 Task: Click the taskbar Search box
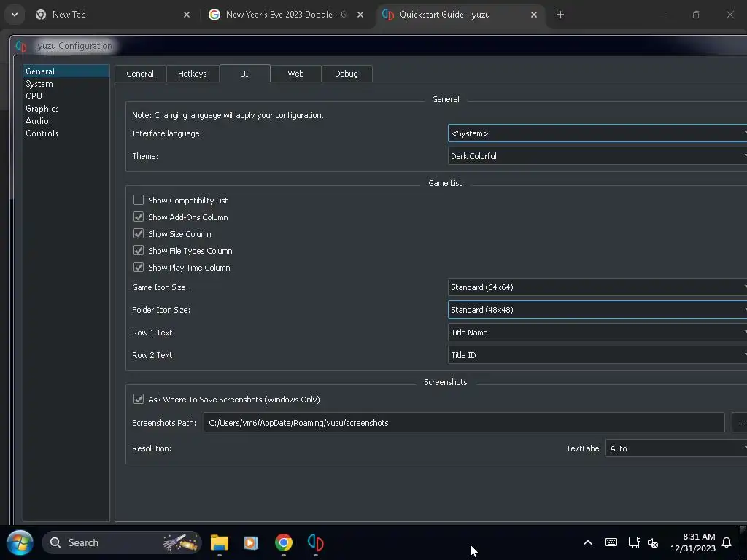click(x=122, y=542)
